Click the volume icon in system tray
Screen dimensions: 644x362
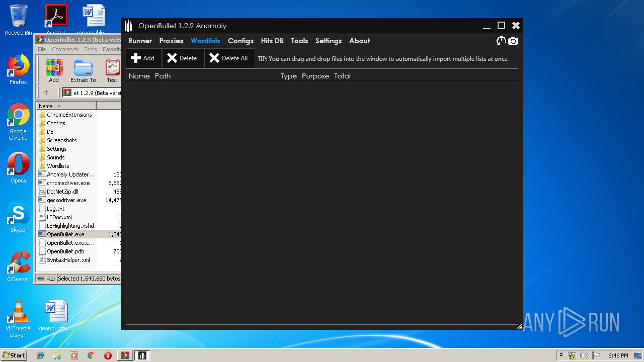(x=584, y=355)
